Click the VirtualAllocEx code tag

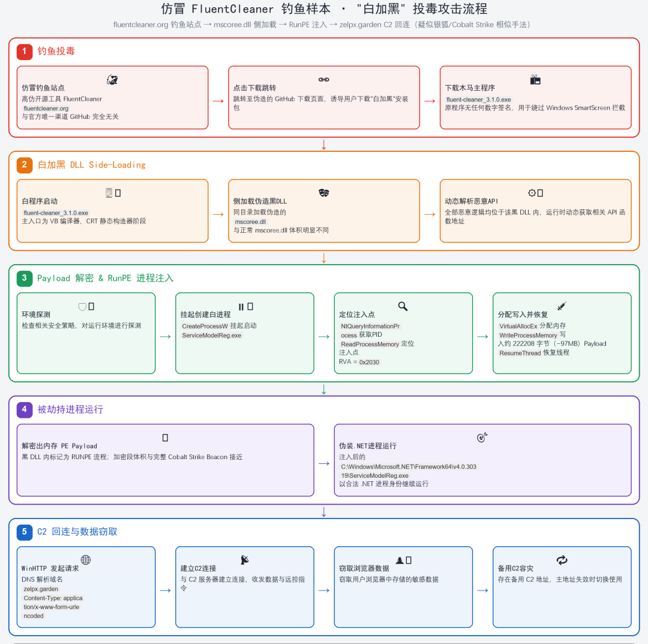pos(518,326)
